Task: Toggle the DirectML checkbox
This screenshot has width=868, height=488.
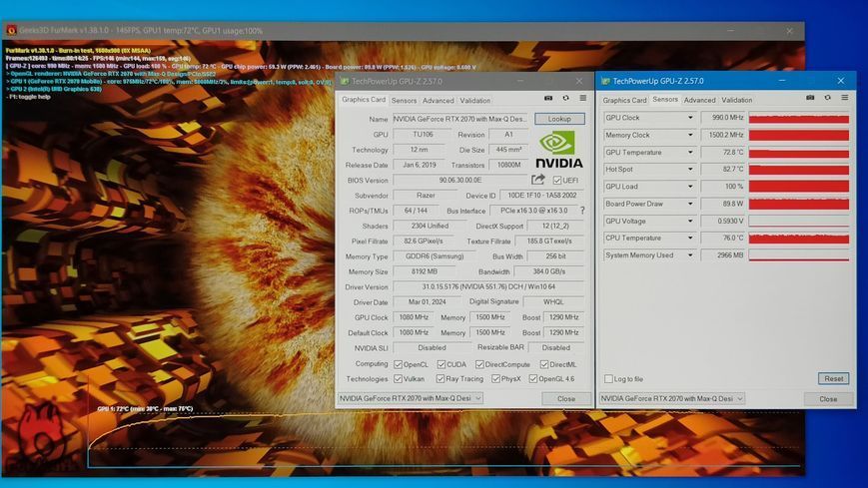Action: tap(544, 364)
